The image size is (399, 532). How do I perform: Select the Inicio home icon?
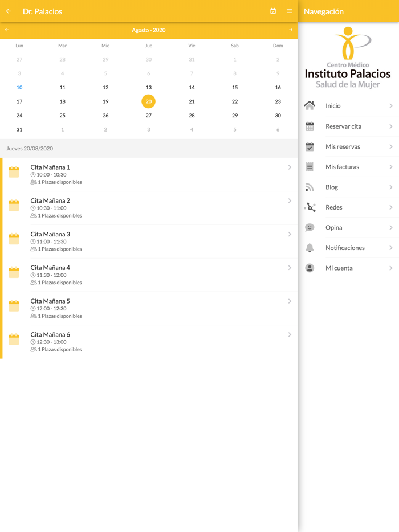[310, 105]
